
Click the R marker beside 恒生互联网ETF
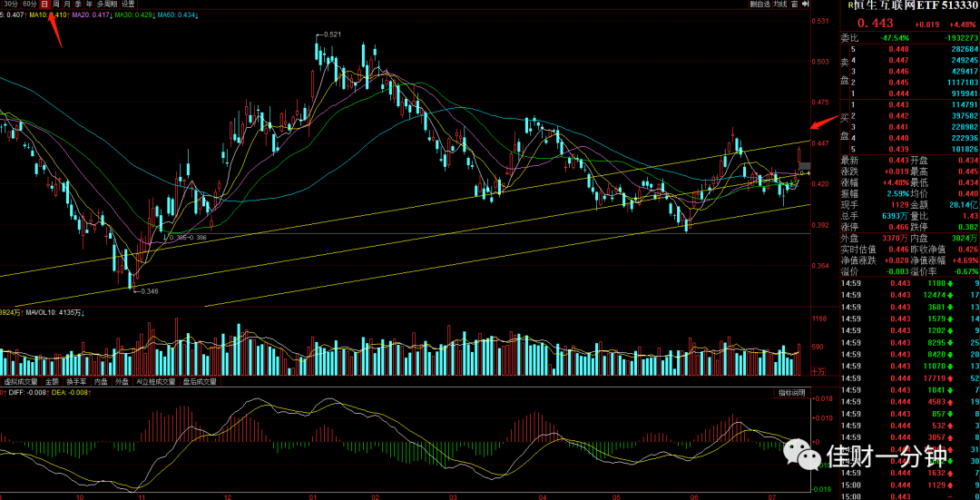coord(850,5)
